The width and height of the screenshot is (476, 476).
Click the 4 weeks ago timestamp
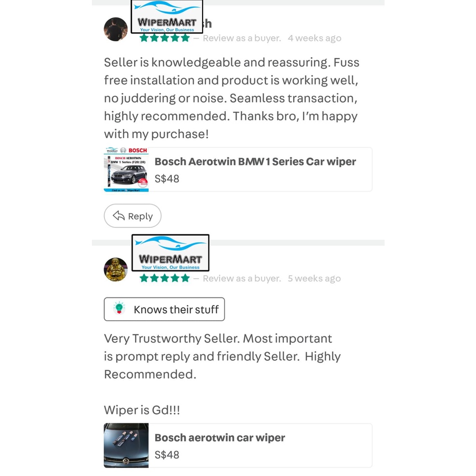[x=314, y=38]
